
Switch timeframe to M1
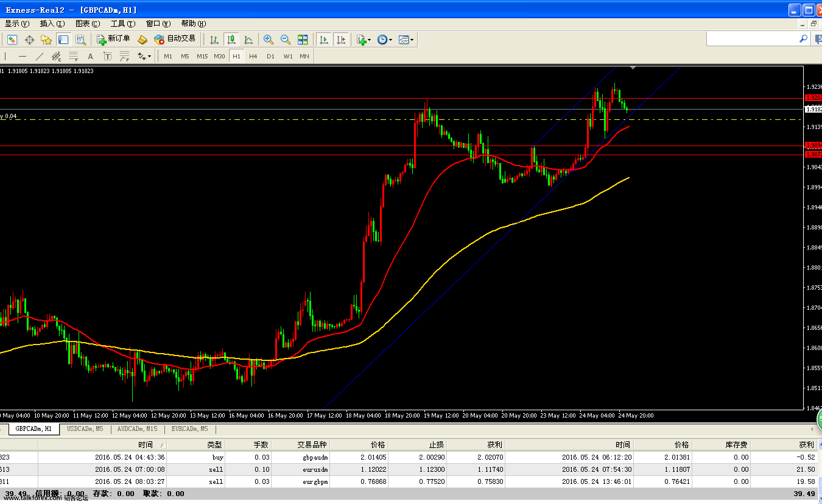pos(168,56)
